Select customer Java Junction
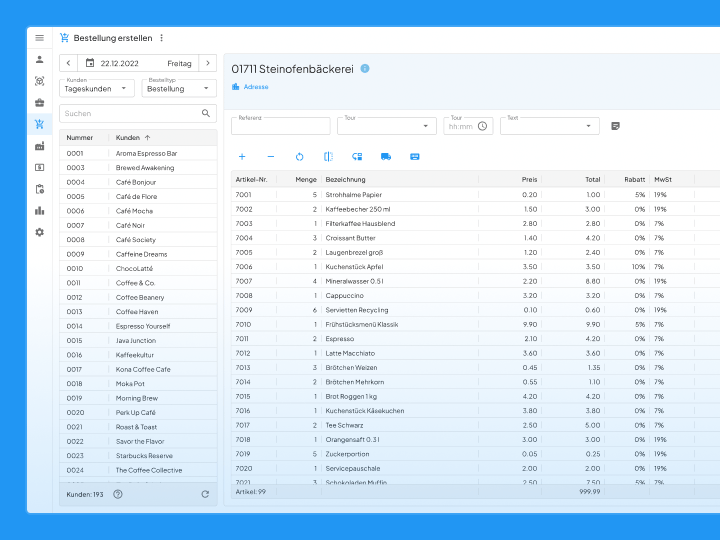The height and width of the screenshot is (540, 720). pyautogui.click(x=138, y=341)
